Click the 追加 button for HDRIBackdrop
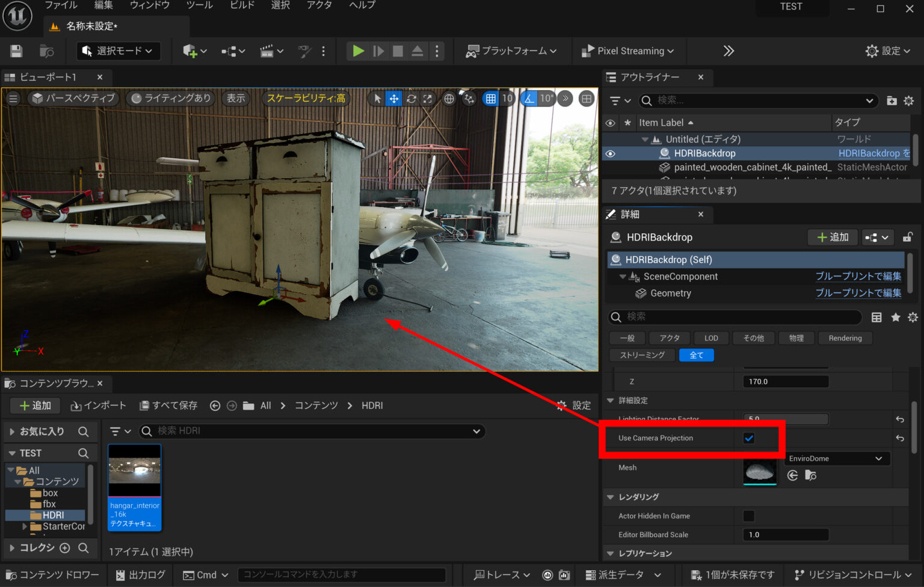 click(833, 237)
